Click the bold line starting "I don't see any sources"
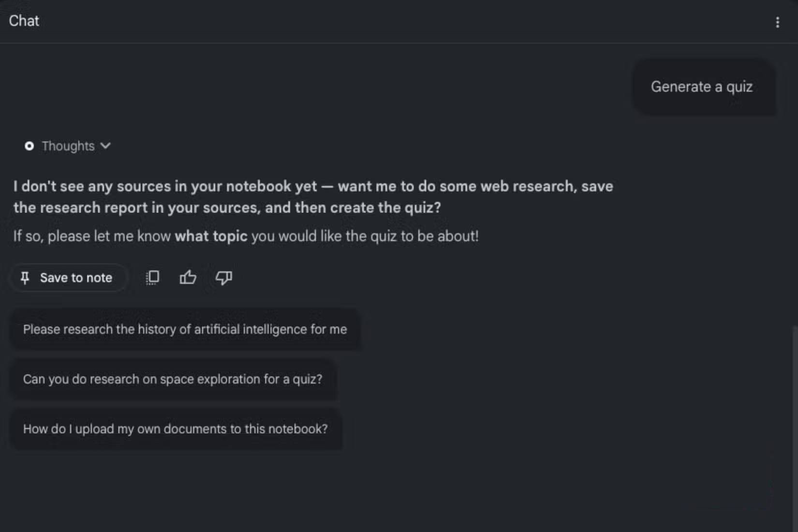798x532 pixels. pyautogui.click(x=313, y=186)
